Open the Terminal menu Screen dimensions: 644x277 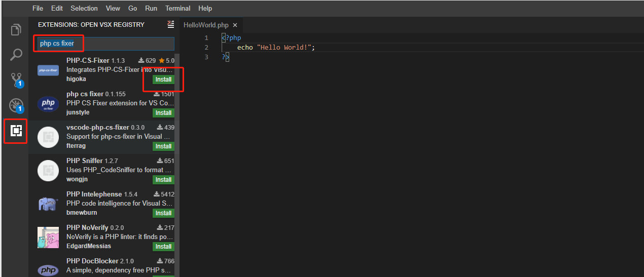click(178, 8)
